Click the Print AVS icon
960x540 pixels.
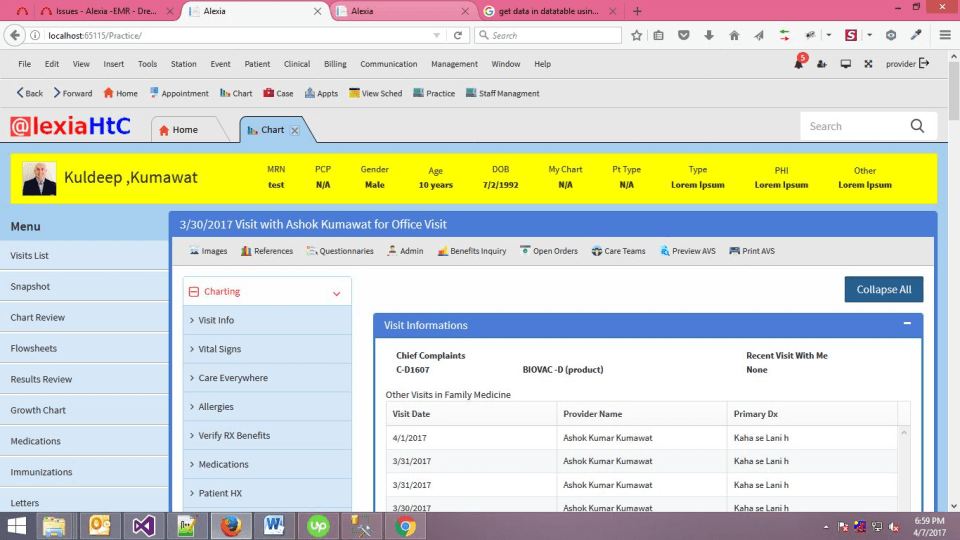[x=735, y=251]
